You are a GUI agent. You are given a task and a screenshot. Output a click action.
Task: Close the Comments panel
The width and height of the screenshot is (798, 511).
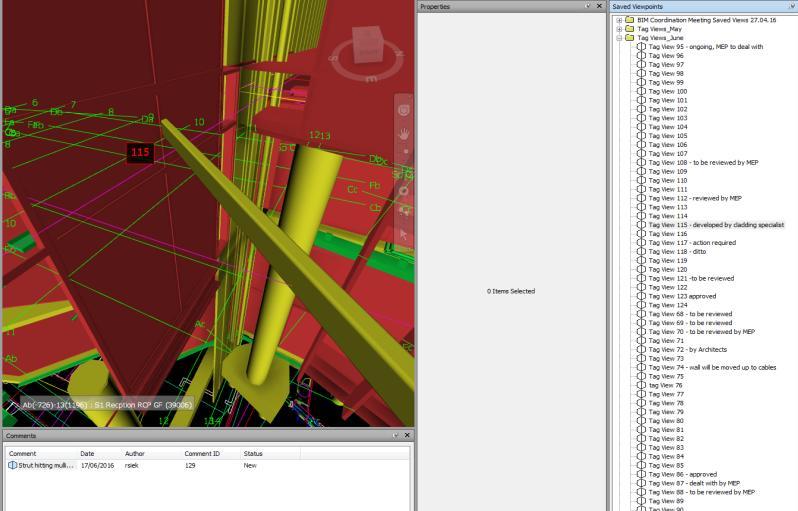click(x=407, y=435)
